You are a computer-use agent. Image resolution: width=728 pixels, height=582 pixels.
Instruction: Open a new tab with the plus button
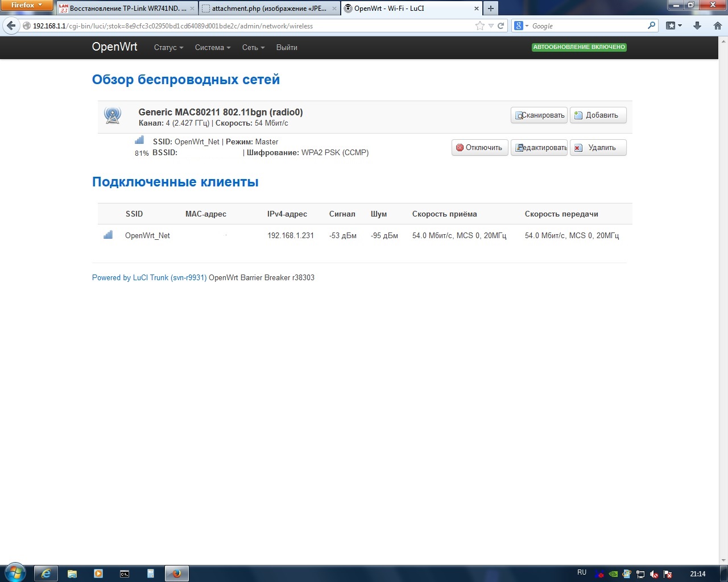[491, 9]
